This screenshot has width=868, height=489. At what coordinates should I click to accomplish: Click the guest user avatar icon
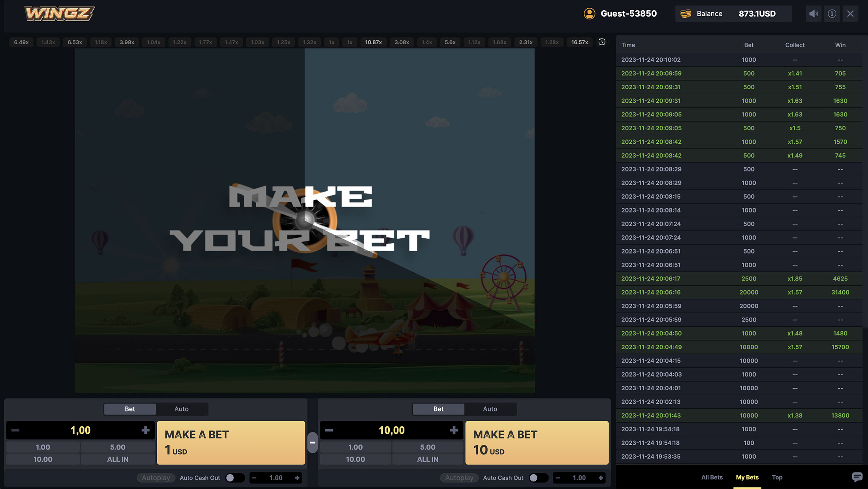[x=589, y=14]
